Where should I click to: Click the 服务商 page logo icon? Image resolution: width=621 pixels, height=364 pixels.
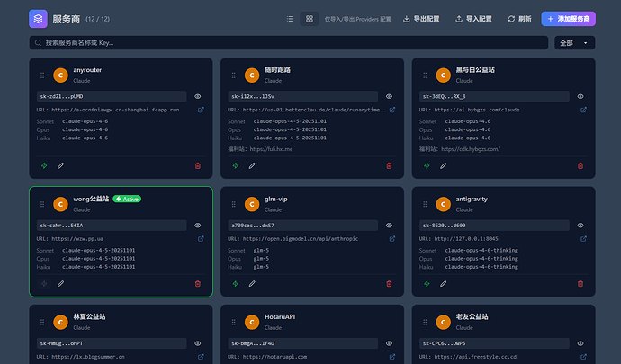click(x=38, y=19)
